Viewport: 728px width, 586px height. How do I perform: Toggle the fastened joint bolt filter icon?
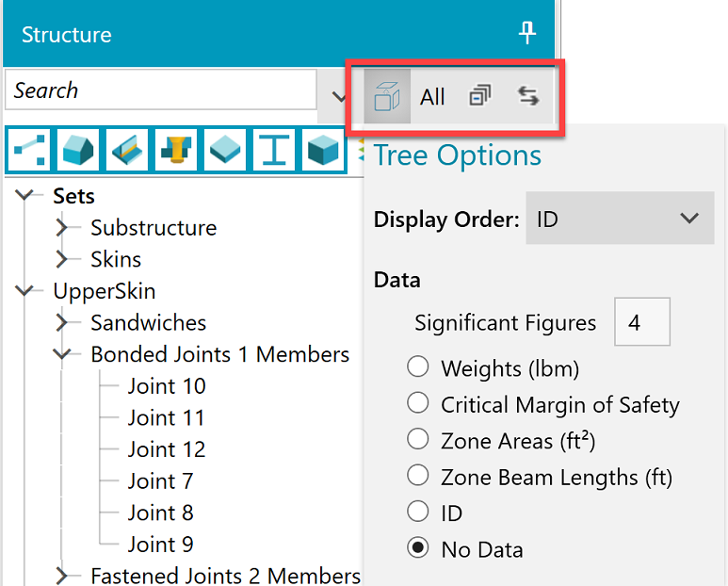(176, 150)
